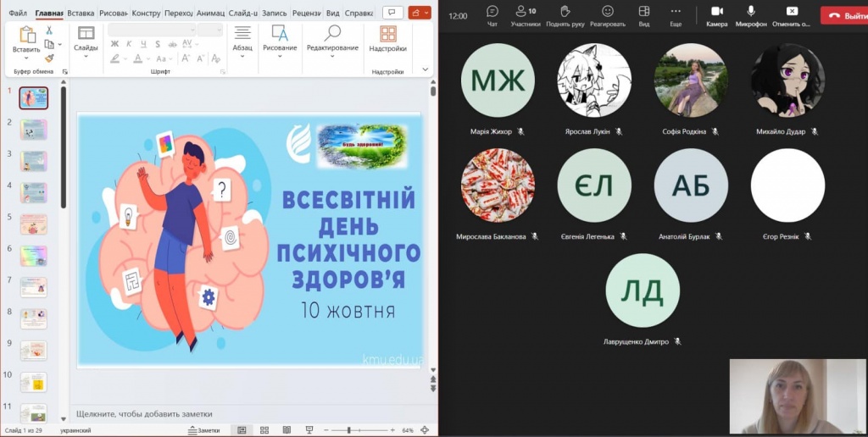Select slide 5 thumbnail in panel

pyautogui.click(x=34, y=224)
